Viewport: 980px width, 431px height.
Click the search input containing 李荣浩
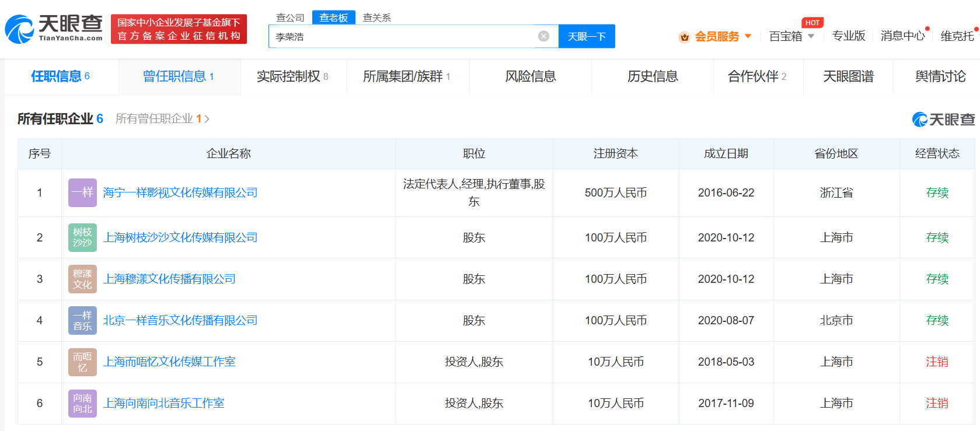(x=403, y=36)
